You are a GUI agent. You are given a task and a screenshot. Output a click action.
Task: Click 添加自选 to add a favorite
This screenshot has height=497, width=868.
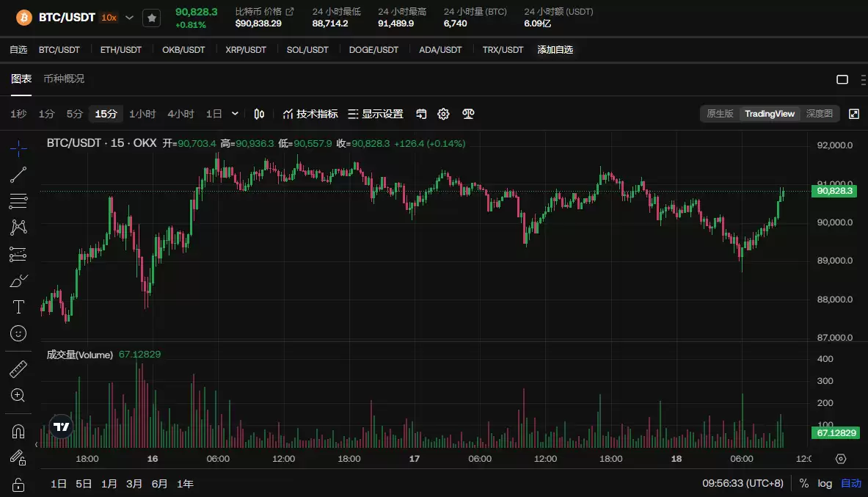[555, 50]
